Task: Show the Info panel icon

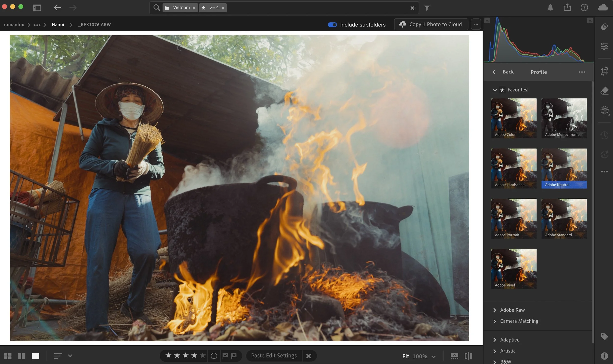Action: 604,356
